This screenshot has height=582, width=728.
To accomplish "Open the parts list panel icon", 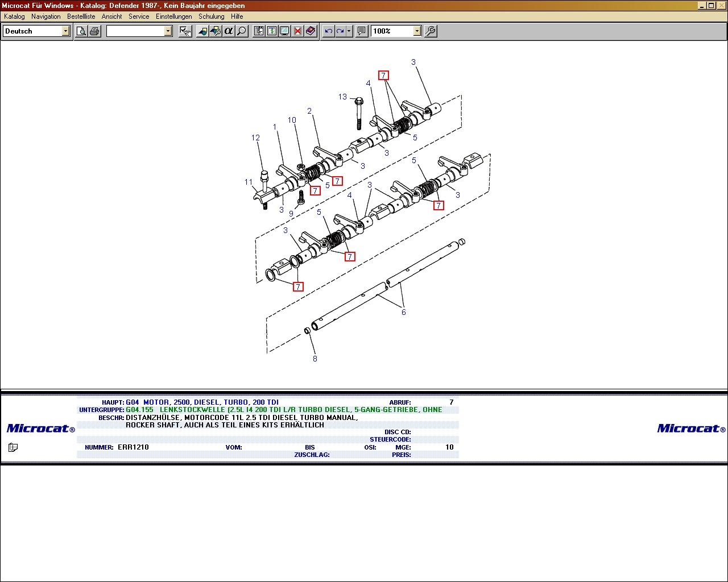I will [x=259, y=31].
